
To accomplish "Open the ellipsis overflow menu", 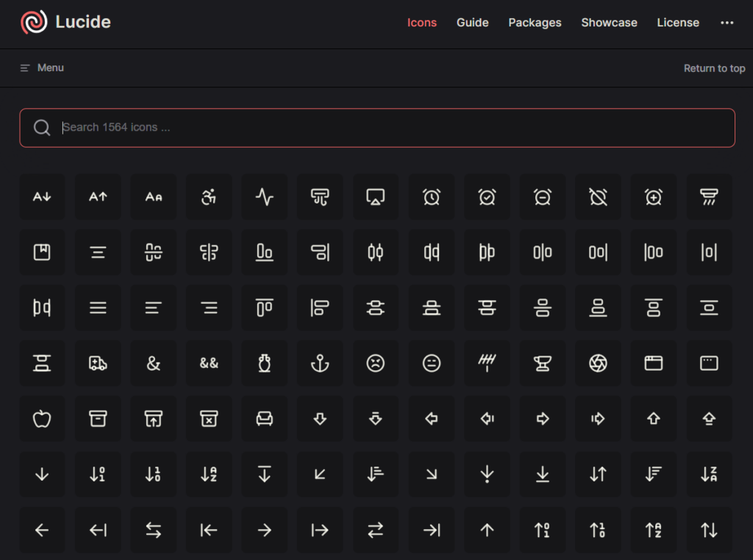I will coord(727,23).
